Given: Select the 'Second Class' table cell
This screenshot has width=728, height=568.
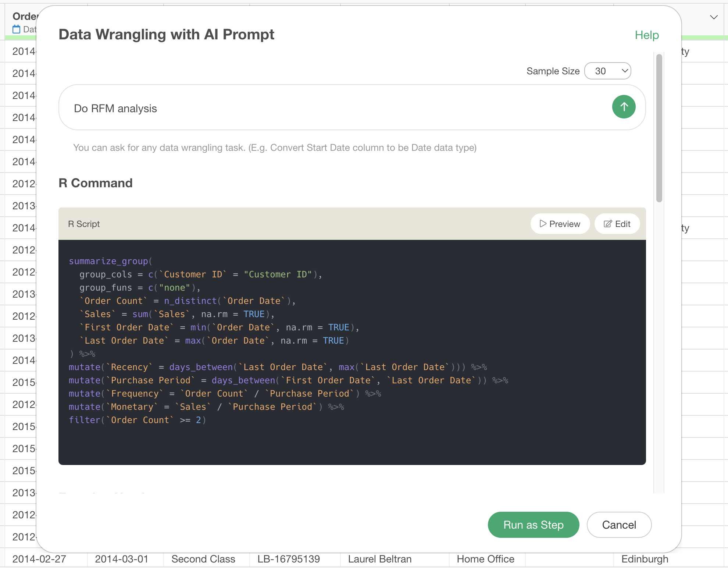Looking at the screenshot, I should (203, 559).
